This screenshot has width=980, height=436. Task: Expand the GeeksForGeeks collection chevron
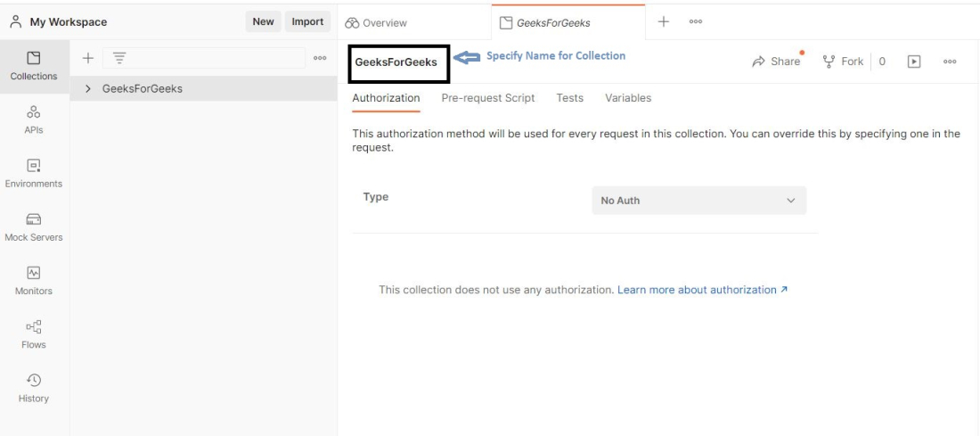coord(88,89)
